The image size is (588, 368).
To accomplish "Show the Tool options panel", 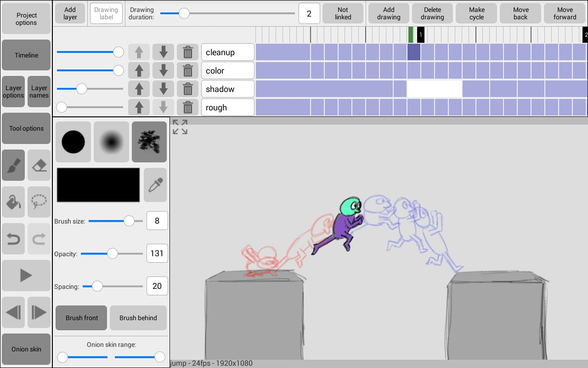I will coord(26,128).
